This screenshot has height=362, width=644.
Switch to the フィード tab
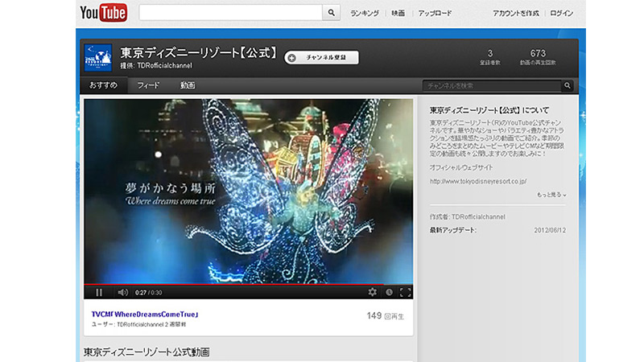[148, 85]
